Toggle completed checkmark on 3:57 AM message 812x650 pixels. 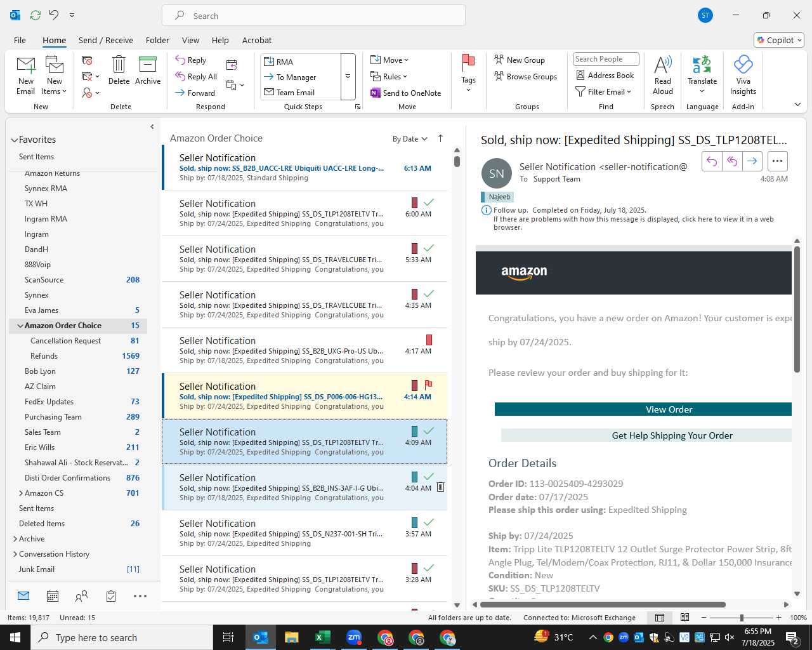coord(429,522)
